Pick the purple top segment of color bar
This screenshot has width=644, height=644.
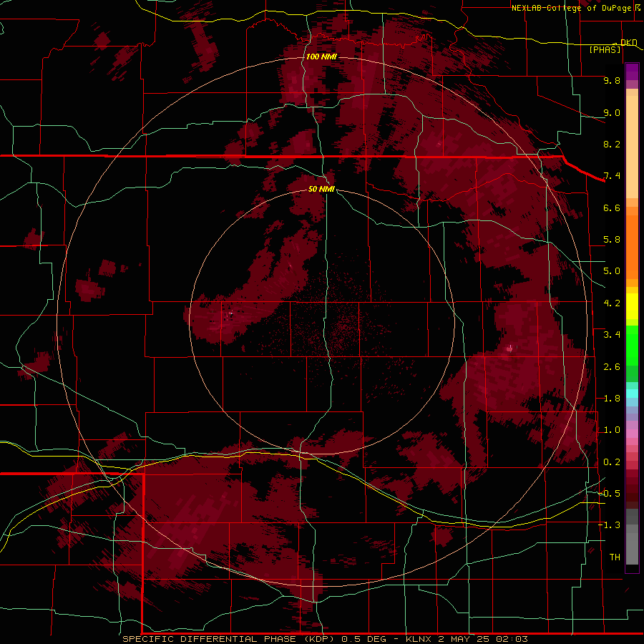tap(632, 72)
